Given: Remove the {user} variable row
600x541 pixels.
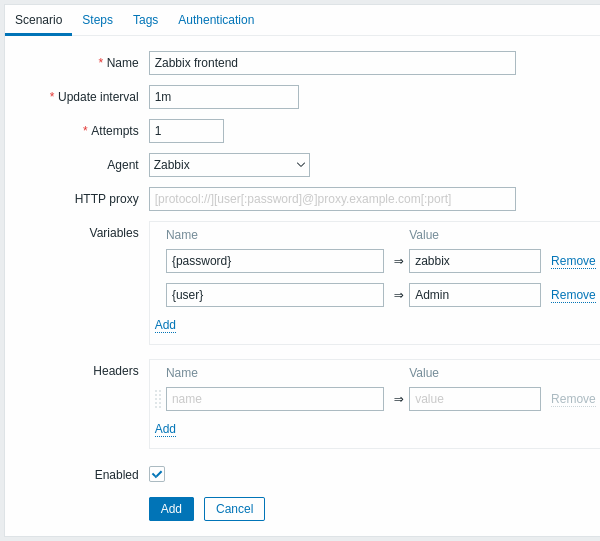Looking at the screenshot, I should 573,295.
